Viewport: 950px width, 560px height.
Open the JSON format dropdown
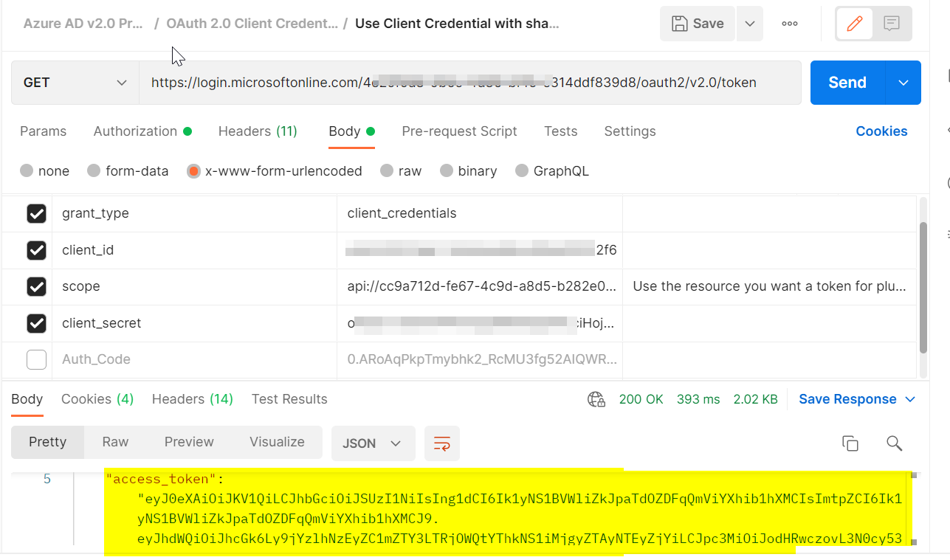(x=374, y=443)
